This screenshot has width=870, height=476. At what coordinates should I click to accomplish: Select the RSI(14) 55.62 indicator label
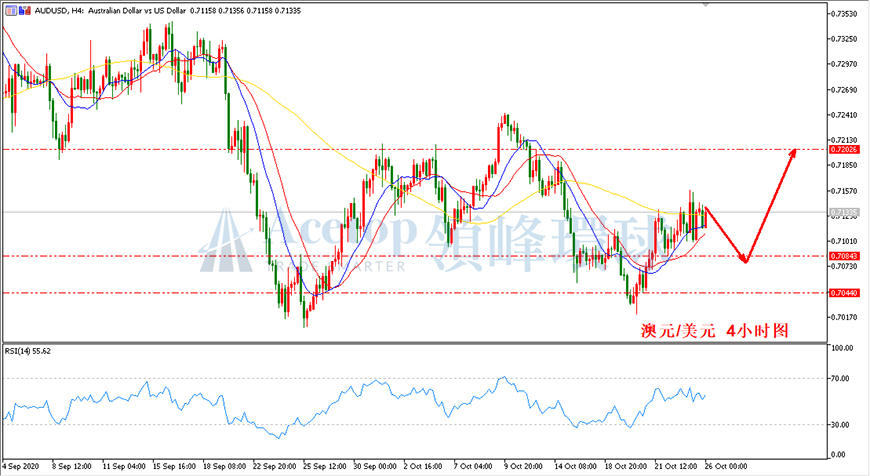pos(28,351)
